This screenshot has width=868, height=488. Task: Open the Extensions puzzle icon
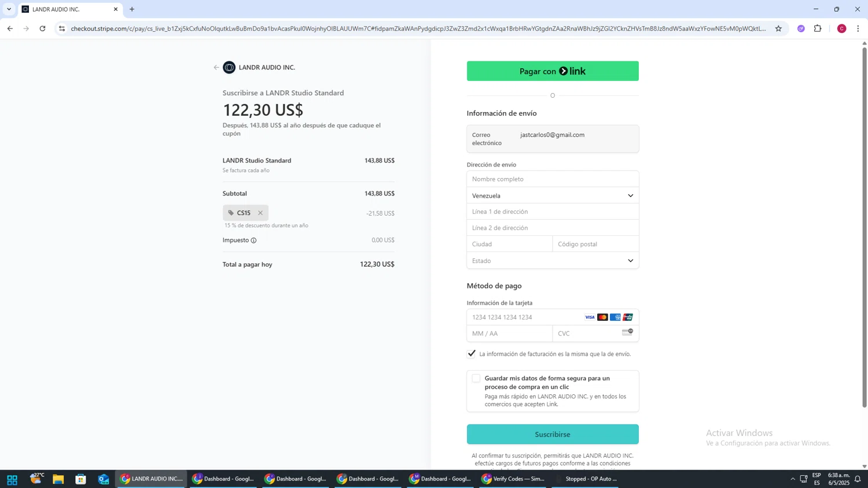(x=818, y=28)
